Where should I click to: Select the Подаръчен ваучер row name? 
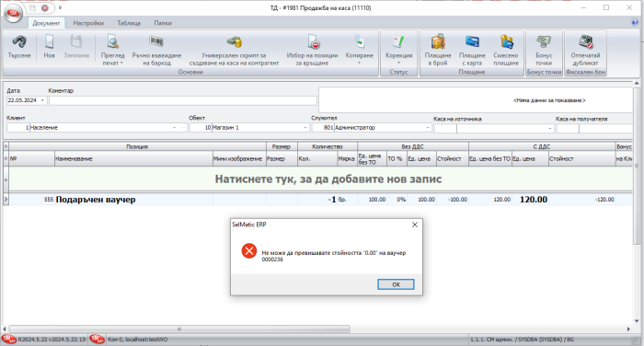96,200
